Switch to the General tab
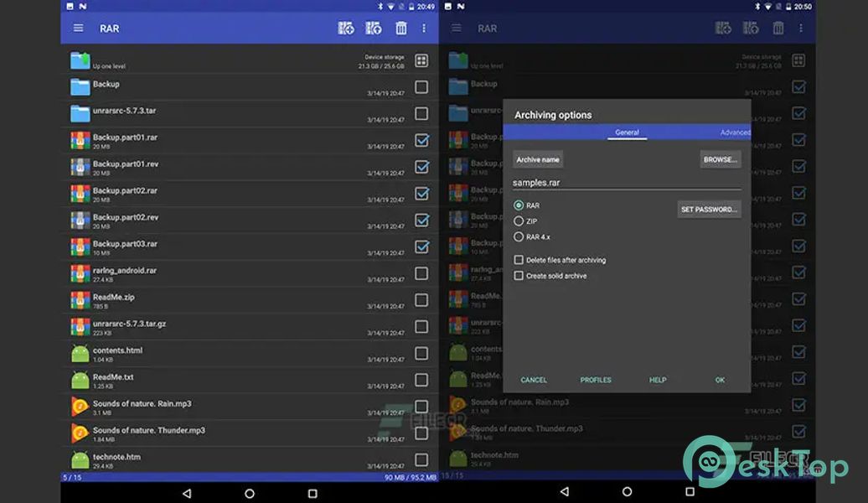Screen dimensions: 868x503 pos(627,132)
